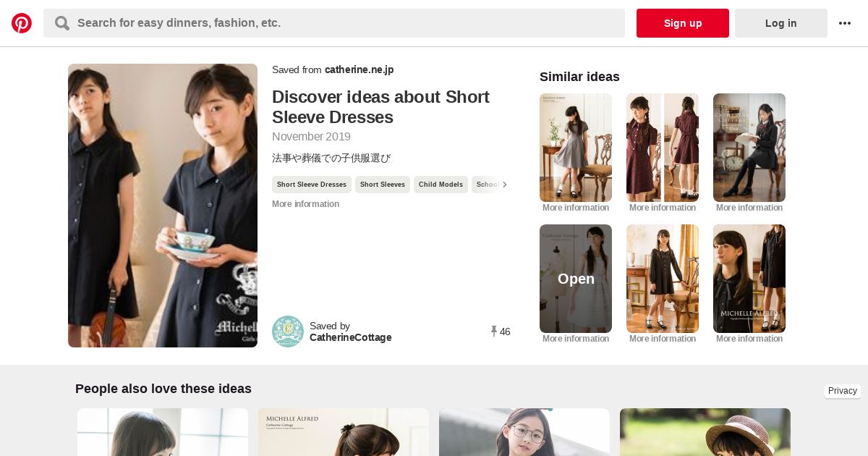The width and height of the screenshot is (868, 456).
Task: Open the first pin under People also love
Action: point(163,432)
